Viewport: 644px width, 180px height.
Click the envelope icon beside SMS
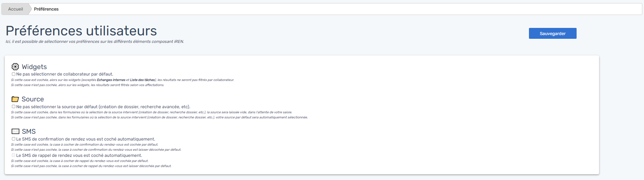click(x=15, y=131)
